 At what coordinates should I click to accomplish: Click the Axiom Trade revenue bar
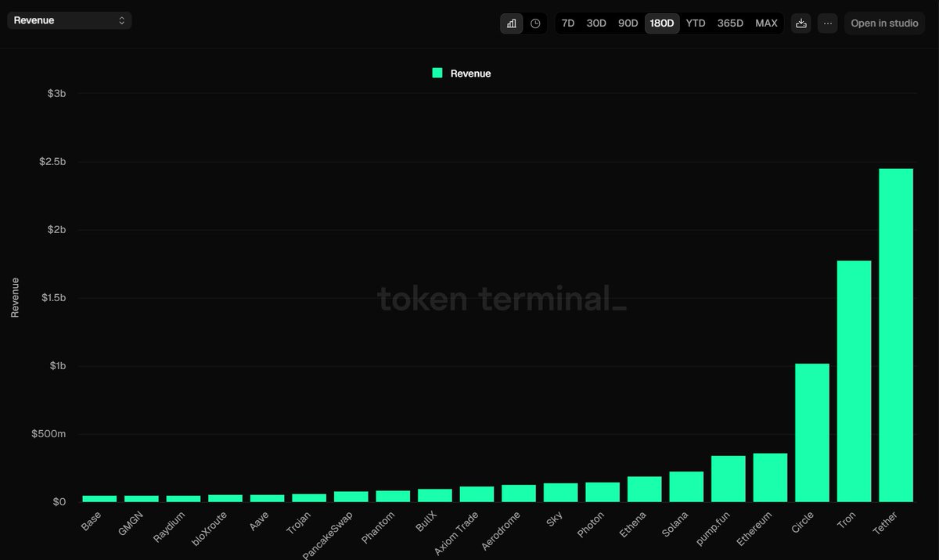pyautogui.click(x=477, y=494)
